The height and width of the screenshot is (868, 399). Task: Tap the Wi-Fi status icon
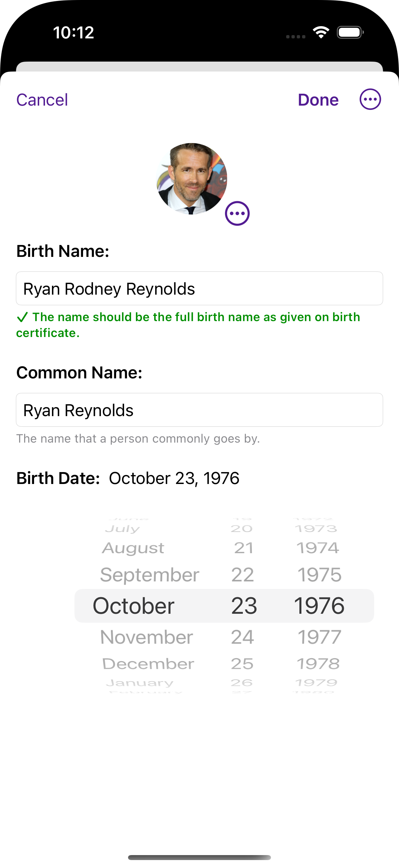(x=321, y=32)
